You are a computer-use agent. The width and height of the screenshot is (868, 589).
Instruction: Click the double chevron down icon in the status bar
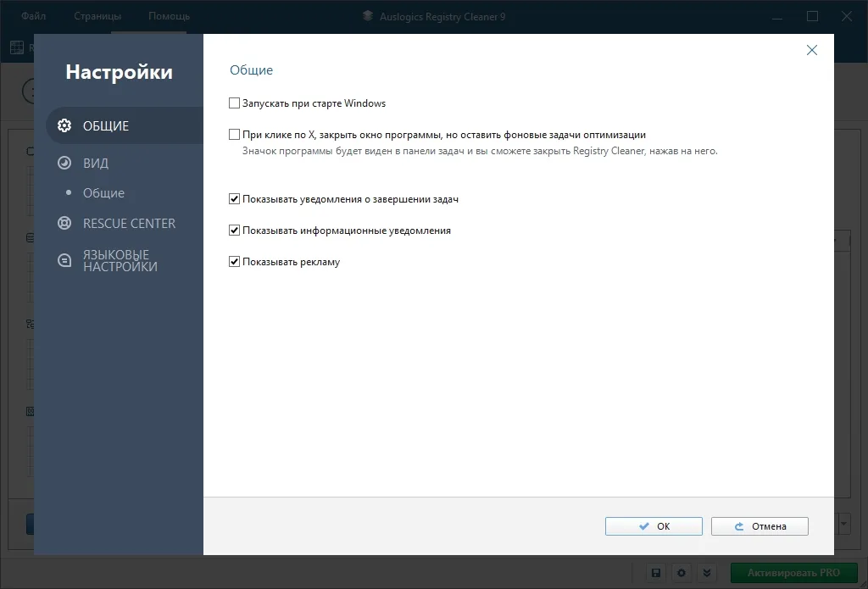(707, 573)
